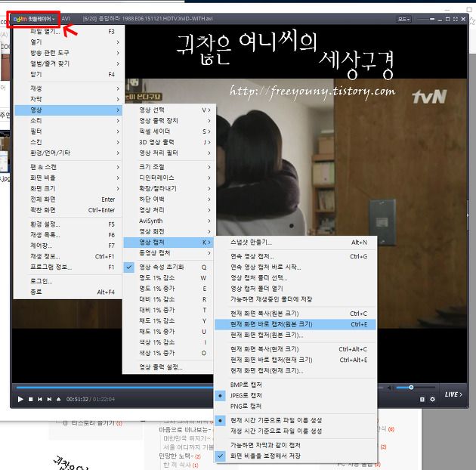Select the PNG로 캡처 format option
Image resolution: width=476 pixels, height=470 pixels.
pos(295,407)
